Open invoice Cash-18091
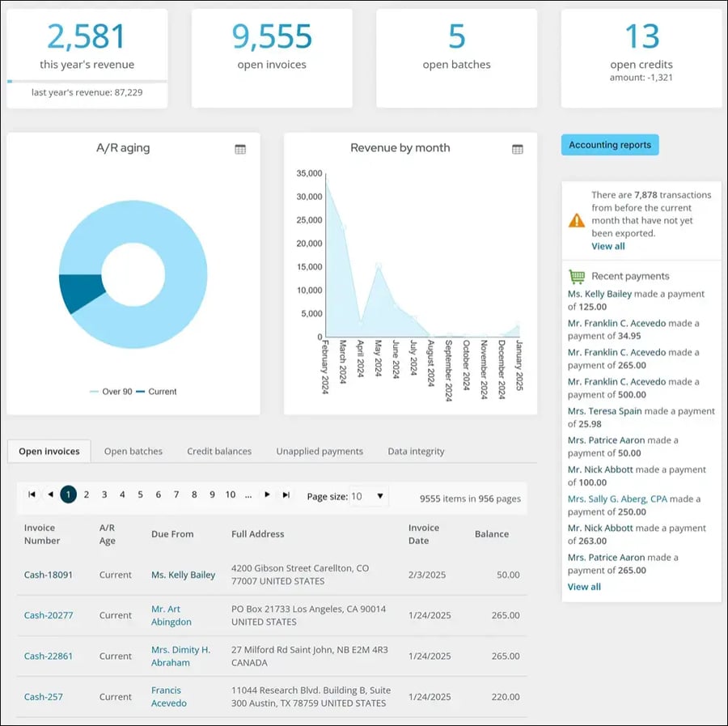Viewport: 728px width, 726px height. click(48, 575)
